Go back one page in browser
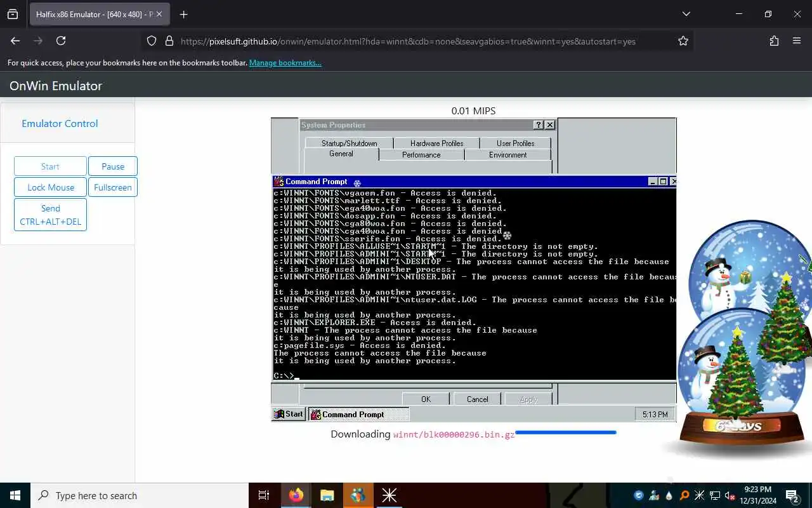The height and width of the screenshot is (508, 812). tap(15, 41)
